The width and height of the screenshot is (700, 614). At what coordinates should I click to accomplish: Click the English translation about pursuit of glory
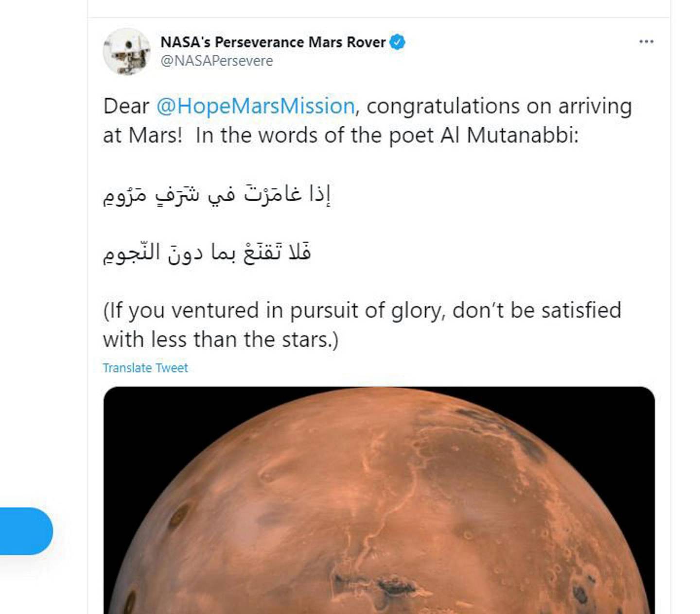[362, 325]
